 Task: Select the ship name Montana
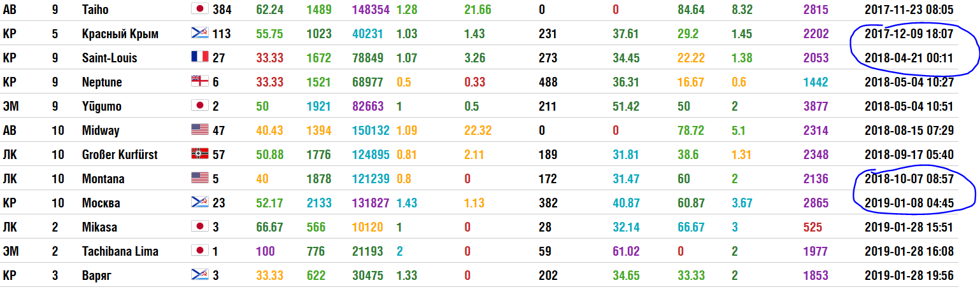pyautogui.click(x=103, y=179)
